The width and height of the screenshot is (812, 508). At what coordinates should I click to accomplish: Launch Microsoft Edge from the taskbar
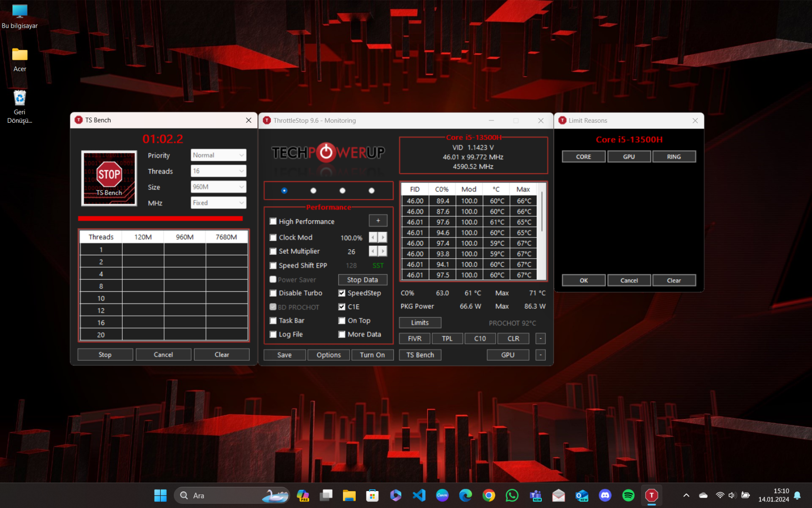tap(466, 495)
